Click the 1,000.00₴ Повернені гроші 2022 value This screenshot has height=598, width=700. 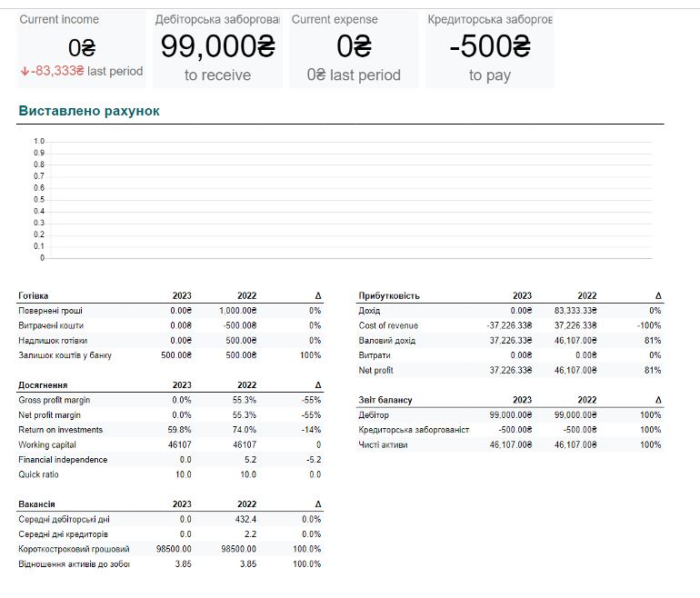tap(238, 311)
